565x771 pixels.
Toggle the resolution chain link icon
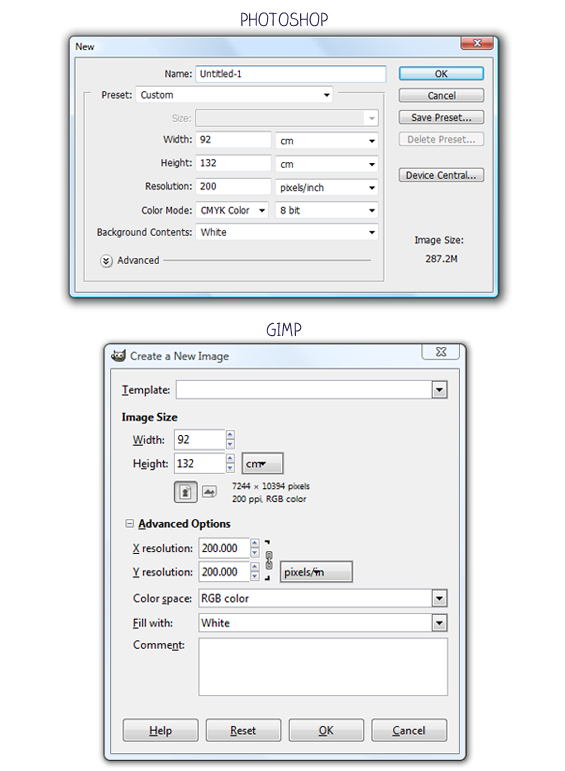268,560
